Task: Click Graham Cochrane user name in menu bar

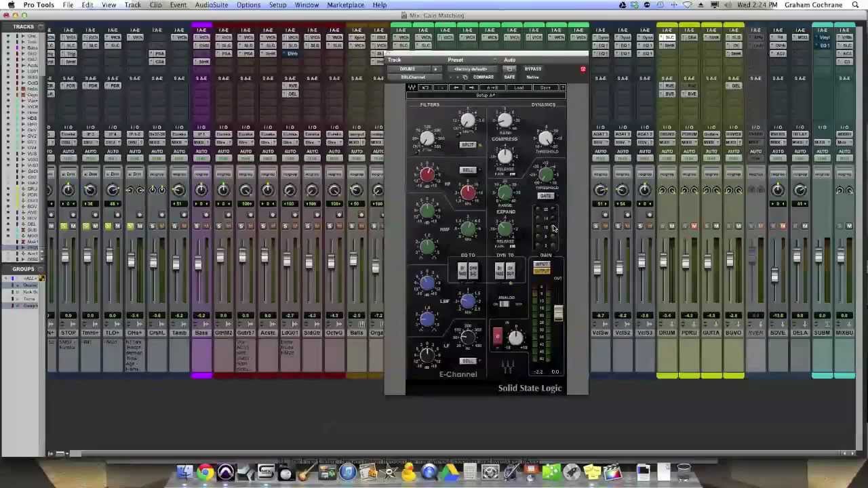Action: coord(815,5)
